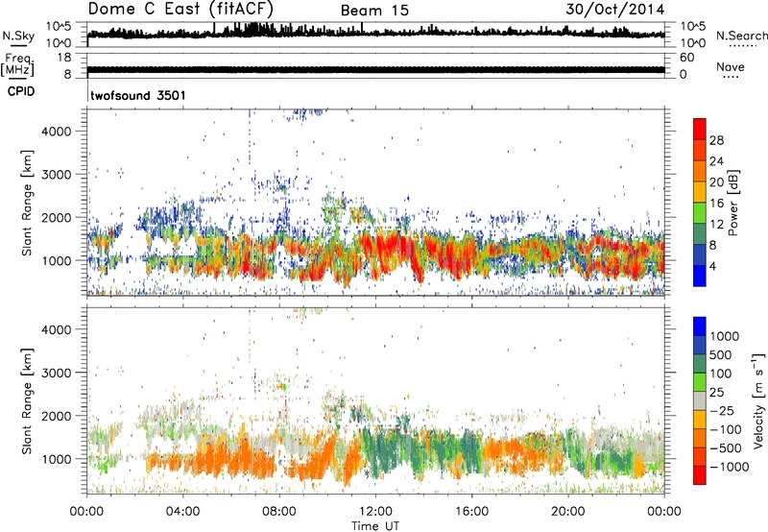Click the 'Freq. [MHz]' axis label
Screen dimensions: 768x532
point(18,65)
